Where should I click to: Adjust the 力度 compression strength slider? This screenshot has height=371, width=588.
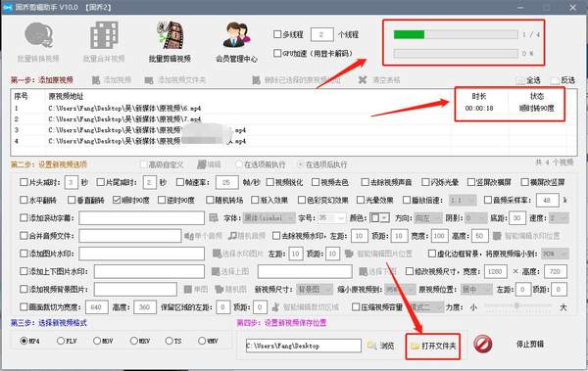pyautogui.click(x=517, y=306)
